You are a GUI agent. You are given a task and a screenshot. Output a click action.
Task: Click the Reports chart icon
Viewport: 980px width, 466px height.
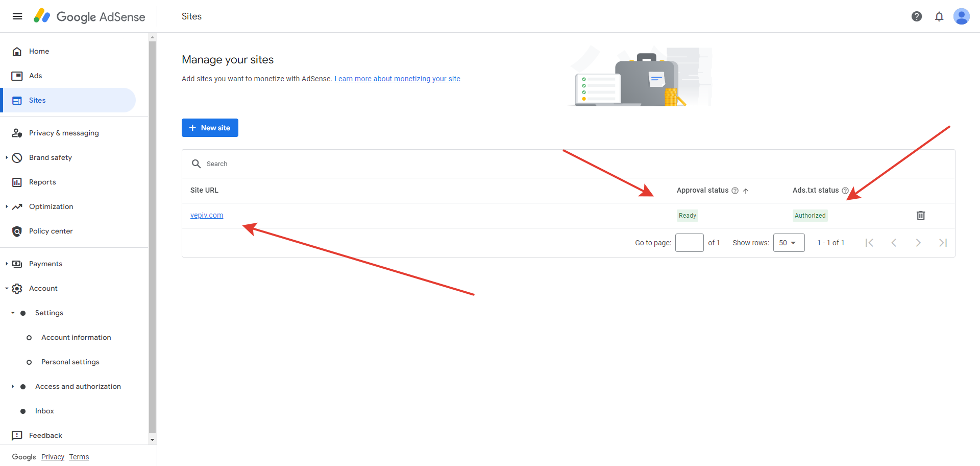17,182
